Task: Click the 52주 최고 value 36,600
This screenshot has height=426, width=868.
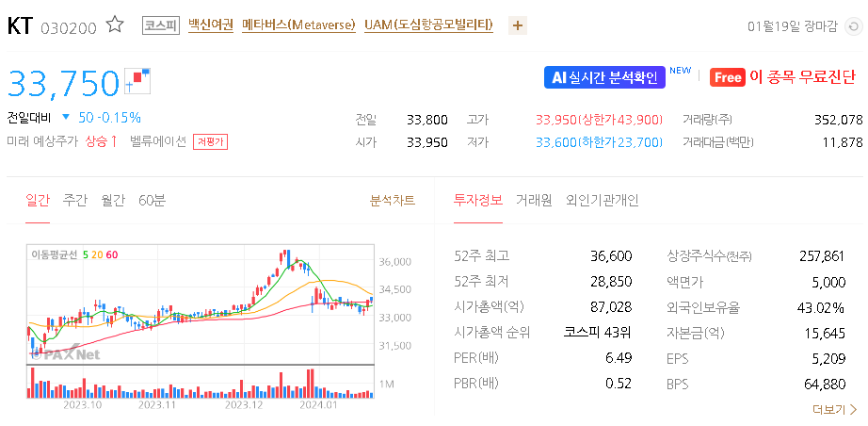Action: coord(611,256)
